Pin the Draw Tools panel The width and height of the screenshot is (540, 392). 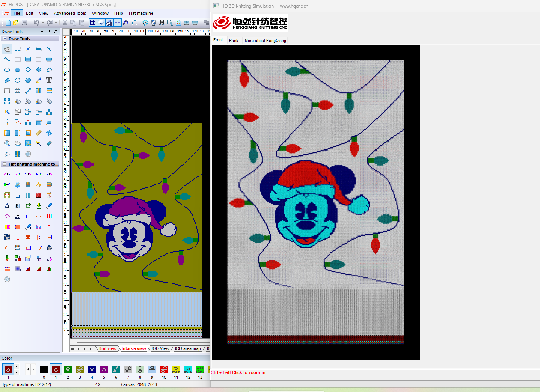(x=49, y=32)
